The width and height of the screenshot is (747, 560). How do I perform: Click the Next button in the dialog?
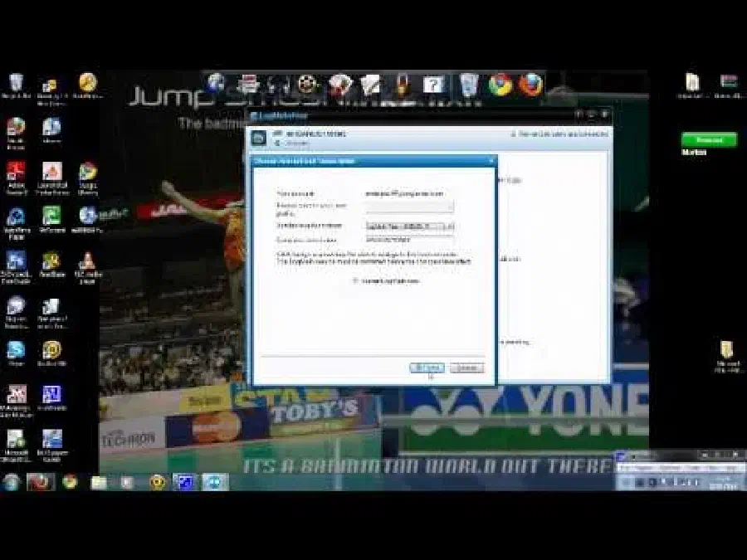pyautogui.click(x=427, y=368)
